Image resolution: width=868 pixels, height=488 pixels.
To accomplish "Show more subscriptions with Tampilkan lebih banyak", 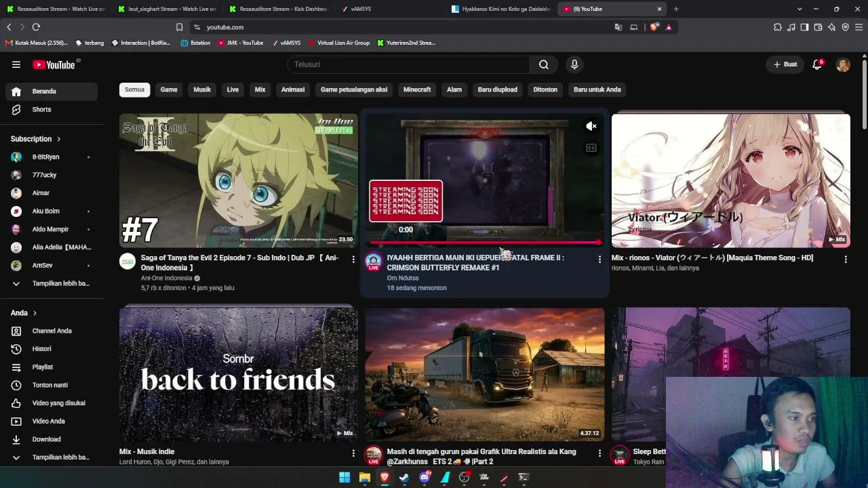I will 53,283.
